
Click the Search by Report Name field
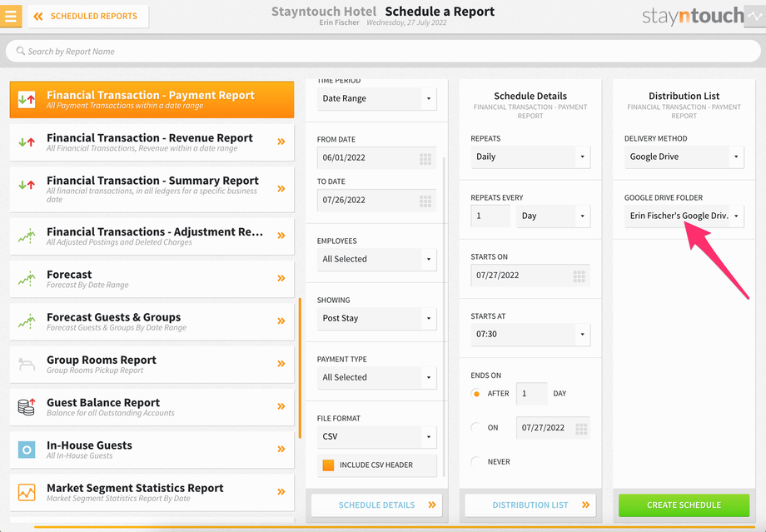383,52
